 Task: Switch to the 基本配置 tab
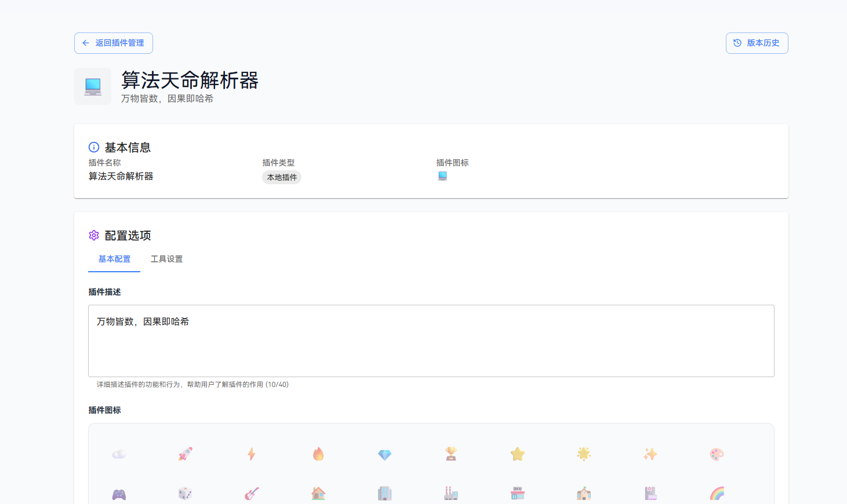(x=114, y=259)
